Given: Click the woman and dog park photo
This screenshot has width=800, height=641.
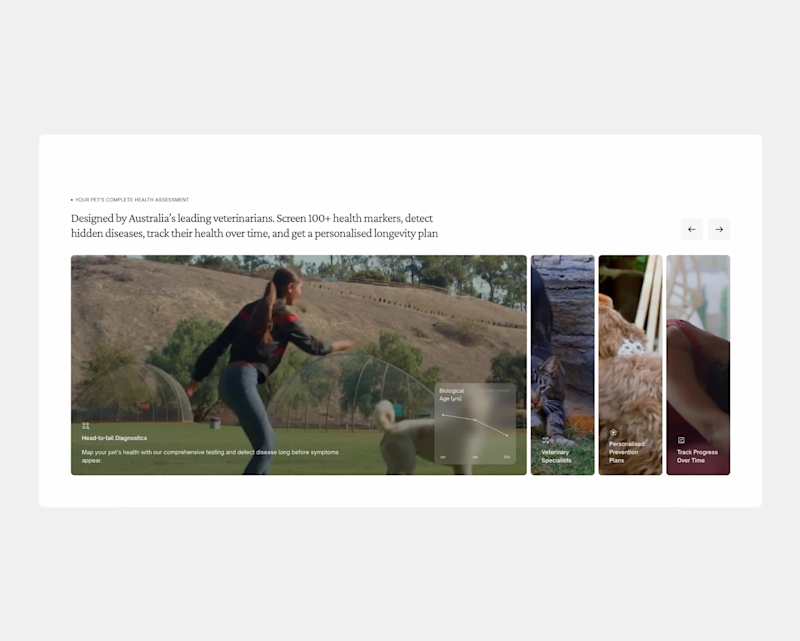Looking at the screenshot, I should [x=298, y=365].
